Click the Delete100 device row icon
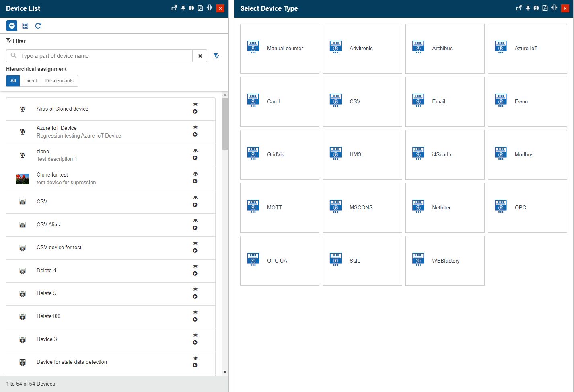Screen dimensions: 574x392 (x=23, y=316)
